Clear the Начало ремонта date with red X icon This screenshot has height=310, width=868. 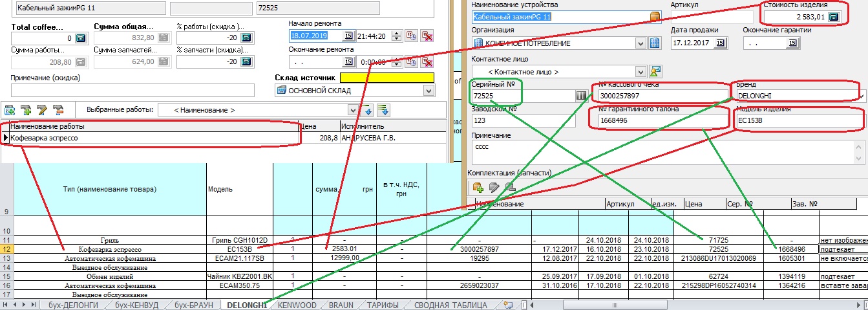pos(427,36)
